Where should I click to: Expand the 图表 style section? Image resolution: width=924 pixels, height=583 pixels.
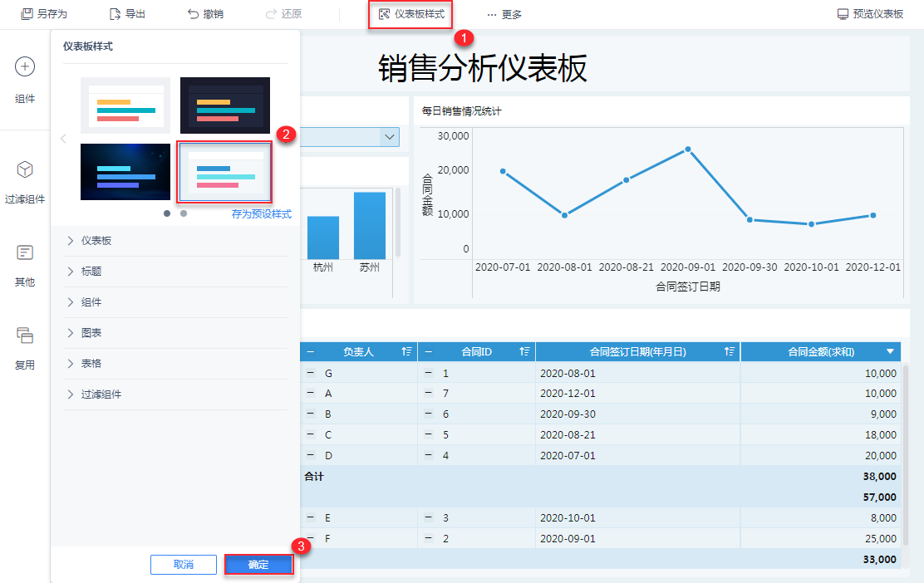175,333
